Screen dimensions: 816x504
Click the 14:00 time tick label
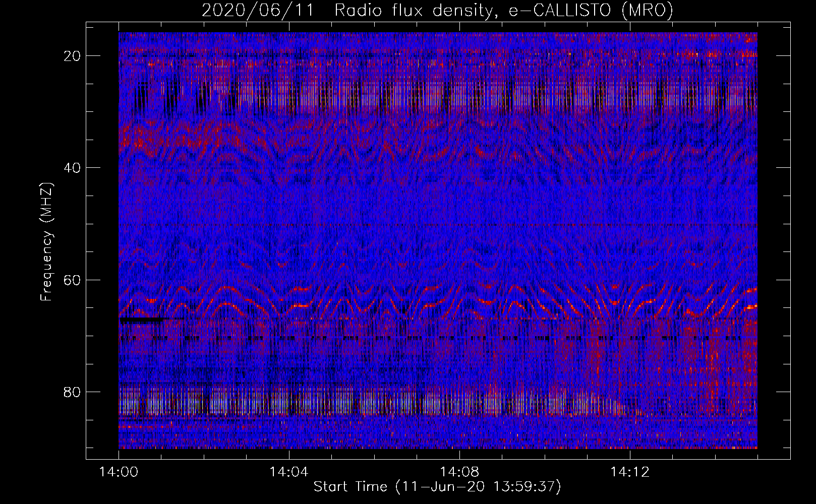[x=119, y=472]
